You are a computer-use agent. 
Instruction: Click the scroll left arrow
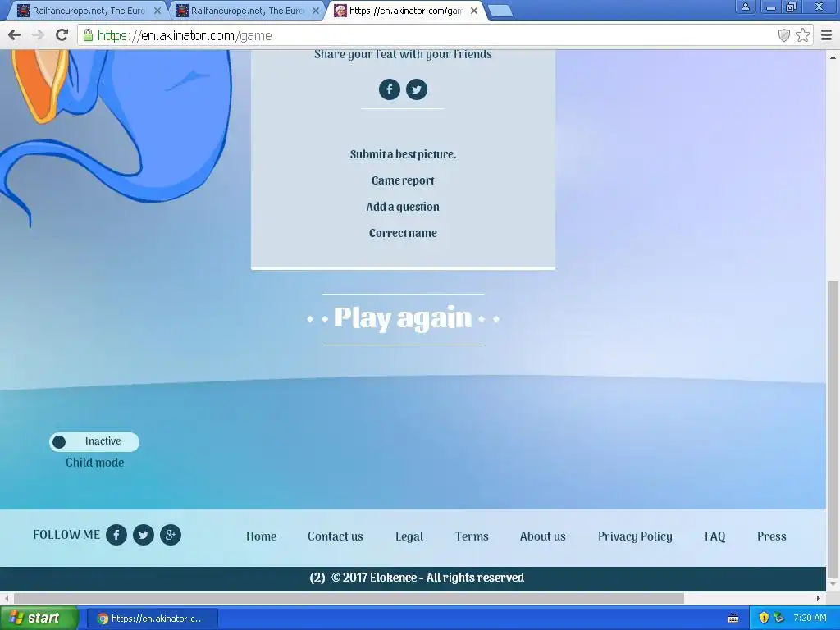point(7,598)
